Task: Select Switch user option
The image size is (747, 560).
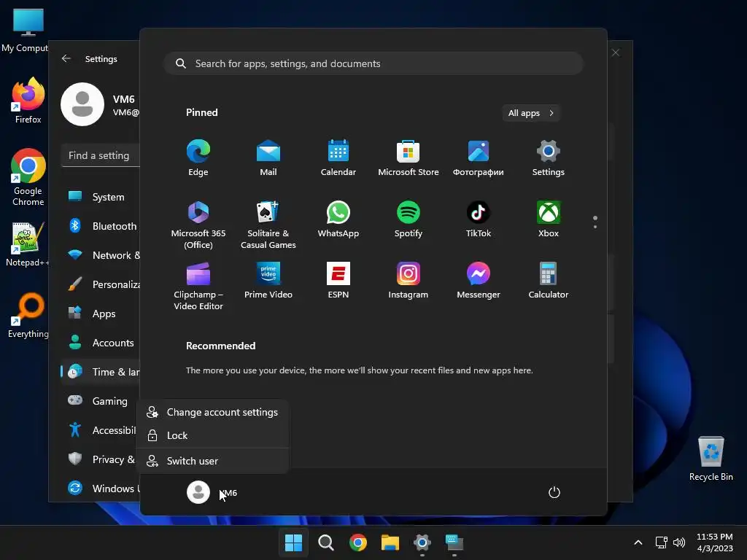Action: [212, 461]
